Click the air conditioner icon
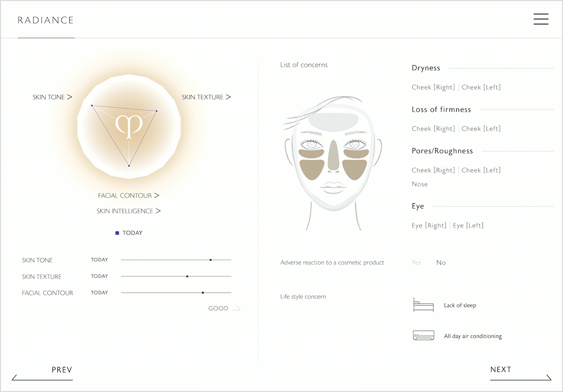Image resolution: width=563 pixels, height=392 pixels. coord(423,336)
